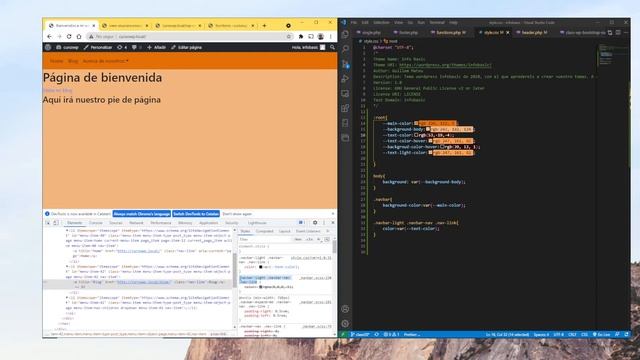Open a new Chrome tab

[264, 25]
